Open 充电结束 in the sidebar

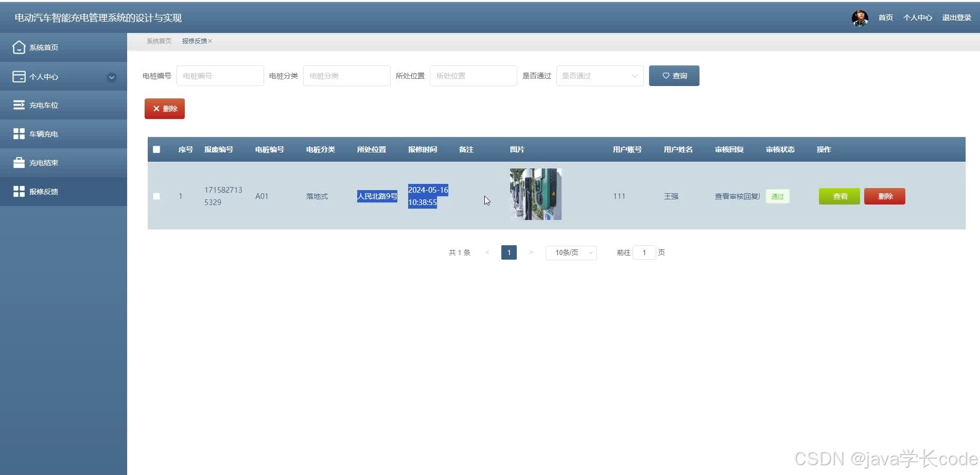[63, 163]
